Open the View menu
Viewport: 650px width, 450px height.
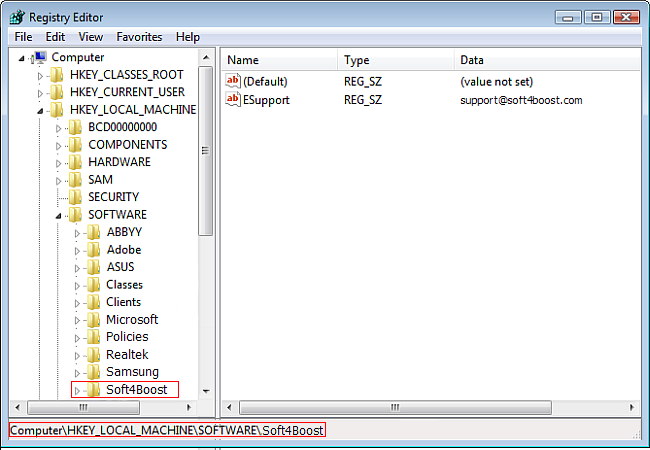[91, 37]
